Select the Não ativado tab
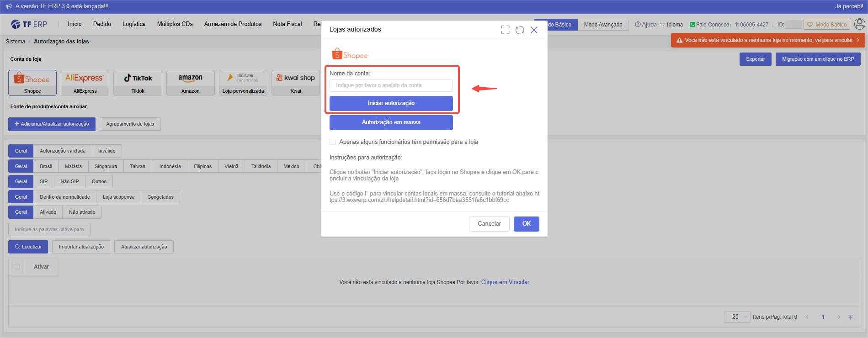868x338 pixels. coord(82,212)
